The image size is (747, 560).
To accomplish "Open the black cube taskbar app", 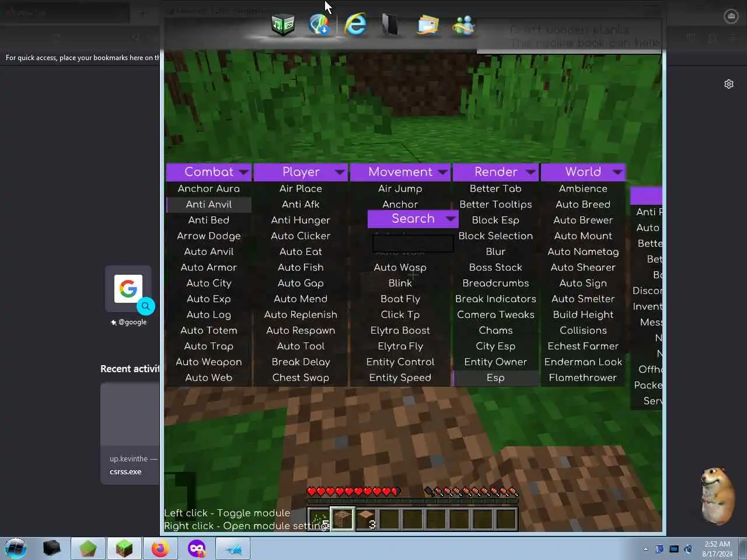I will pos(52,548).
